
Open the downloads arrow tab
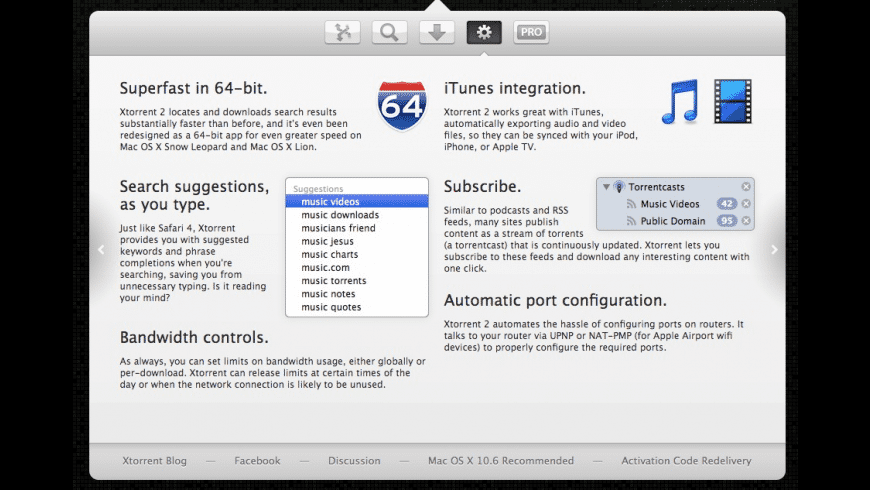tap(436, 32)
